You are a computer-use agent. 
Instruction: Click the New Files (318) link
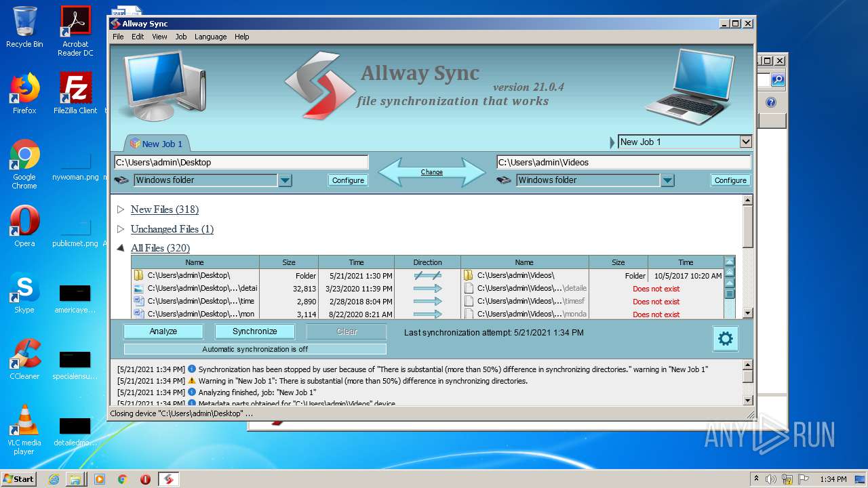(165, 209)
